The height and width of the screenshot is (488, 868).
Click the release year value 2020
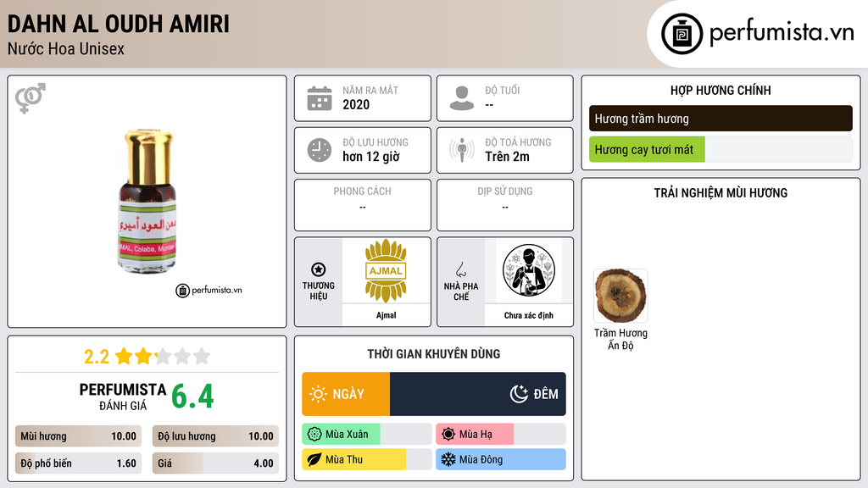pyautogui.click(x=356, y=104)
